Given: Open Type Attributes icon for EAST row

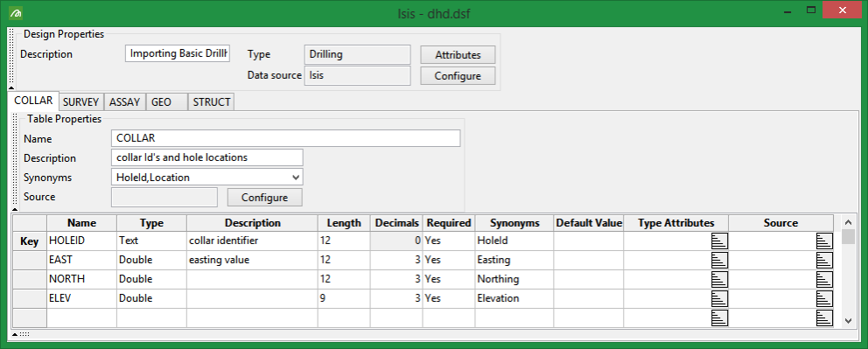Looking at the screenshot, I should (719, 260).
